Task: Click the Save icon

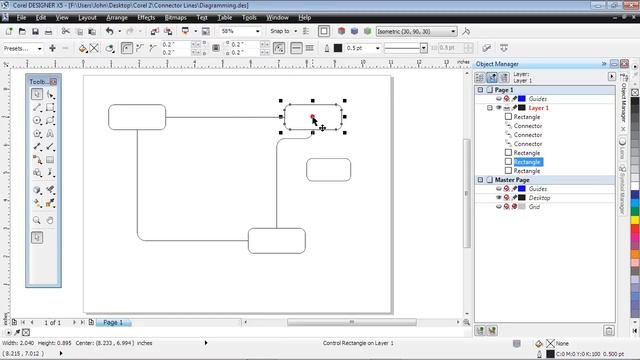Action: [35, 31]
